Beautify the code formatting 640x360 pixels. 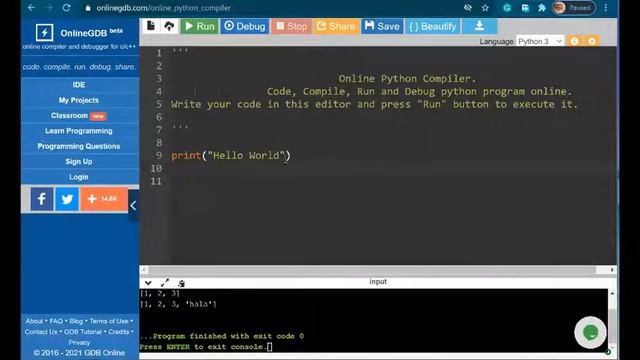coord(433,26)
